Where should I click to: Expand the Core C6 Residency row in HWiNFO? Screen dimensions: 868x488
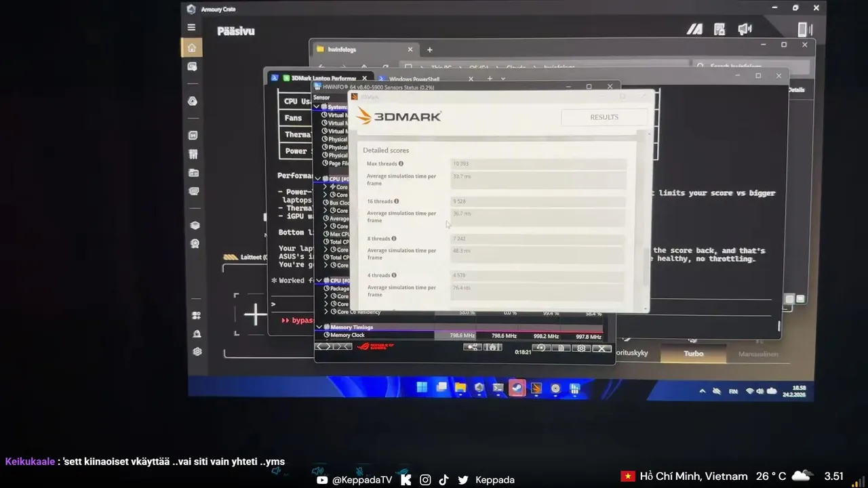click(327, 312)
